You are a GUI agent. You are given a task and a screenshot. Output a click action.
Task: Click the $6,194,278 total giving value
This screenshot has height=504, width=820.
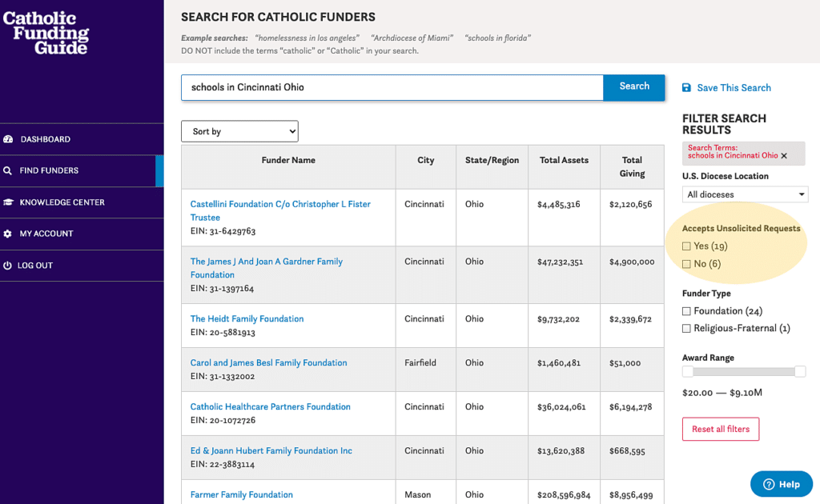tap(631, 407)
